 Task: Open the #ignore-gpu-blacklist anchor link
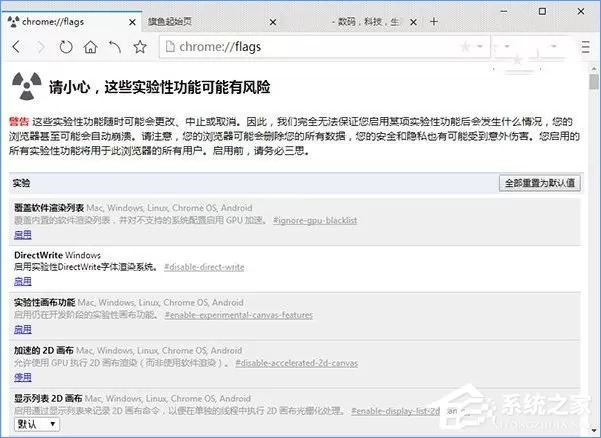tap(315, 220)
